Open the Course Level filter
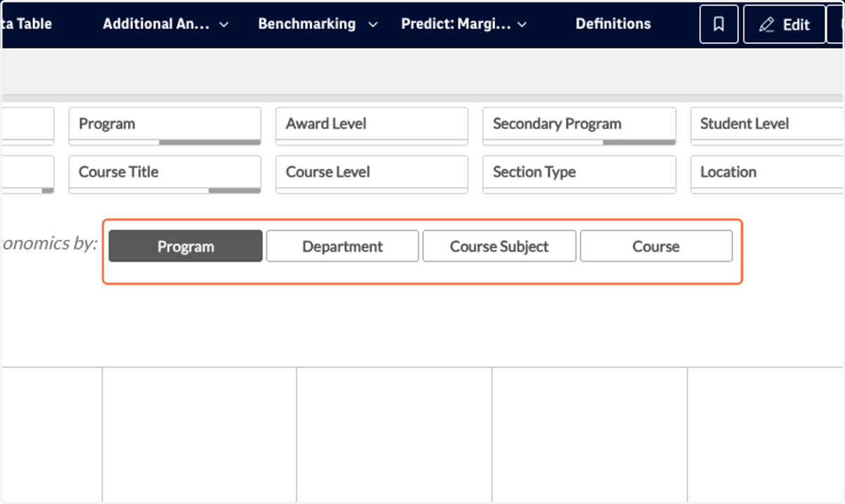Image resolution: width=845 pixels, height=504 pixels. (x=372, y=174)
